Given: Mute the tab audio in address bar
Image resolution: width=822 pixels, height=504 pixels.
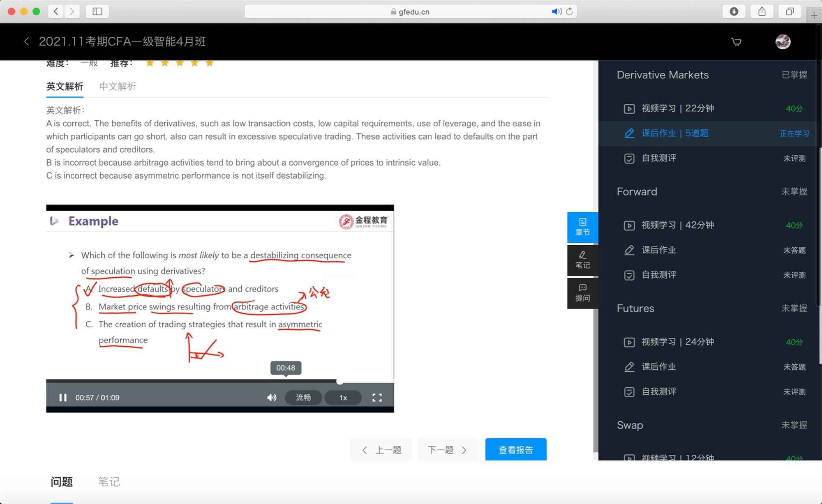Looking at the screenshot, I should 556,12.
